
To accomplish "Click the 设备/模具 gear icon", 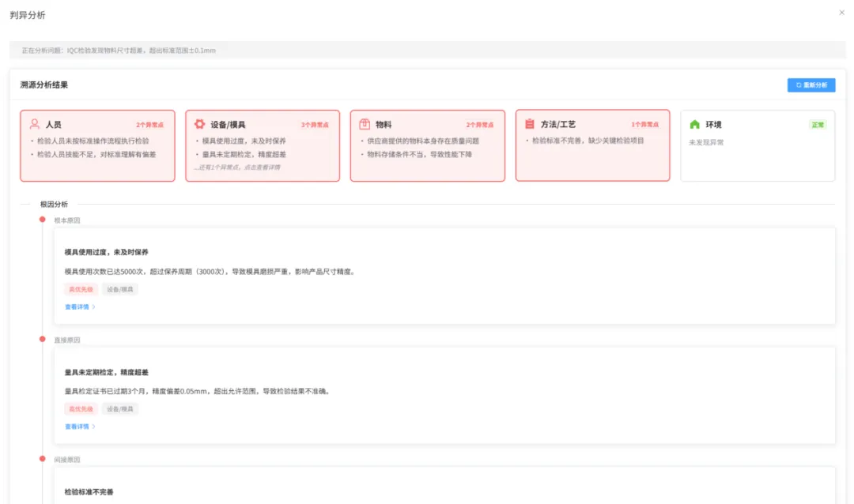I will click(199, 124).
